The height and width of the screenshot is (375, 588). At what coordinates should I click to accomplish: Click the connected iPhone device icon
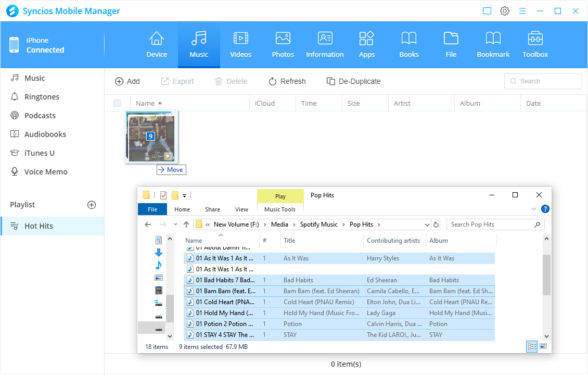(x=14, y=45)
